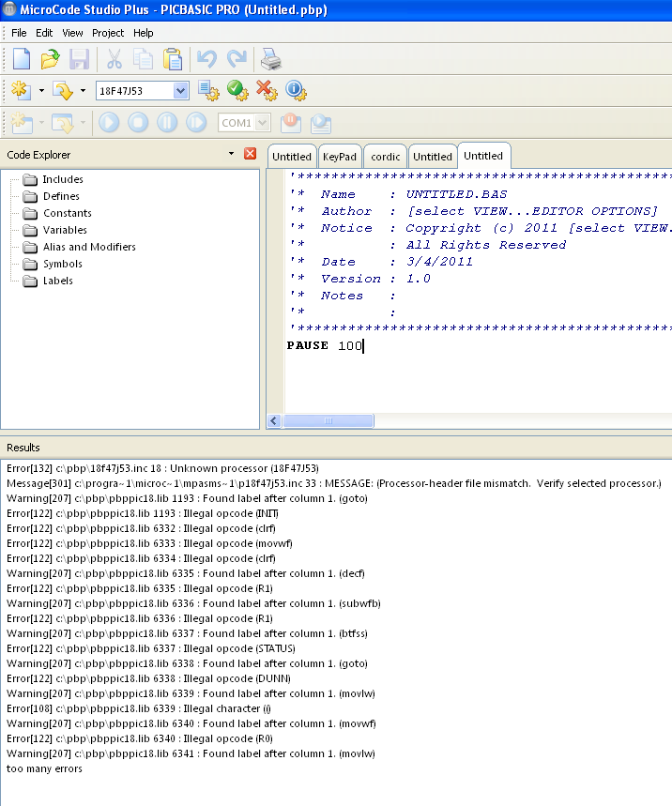This screenshot has width=672, height=806.
Task: Click the Paste icon in the toolbar
Action: [173, 59]
